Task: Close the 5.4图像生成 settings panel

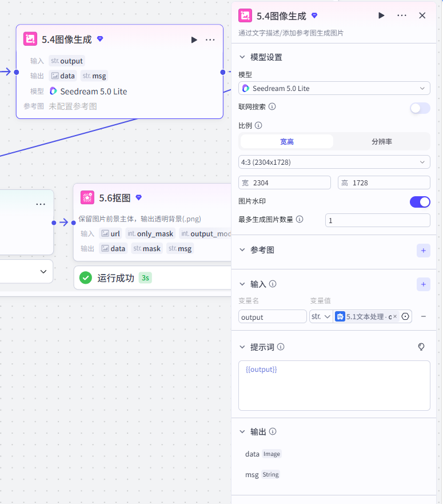Action: (x=422, y=15)
